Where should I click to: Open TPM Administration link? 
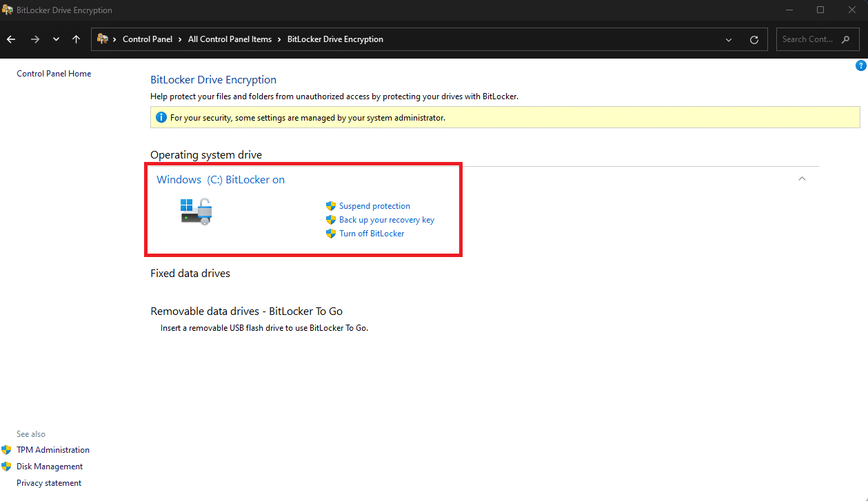click(53, 450)
